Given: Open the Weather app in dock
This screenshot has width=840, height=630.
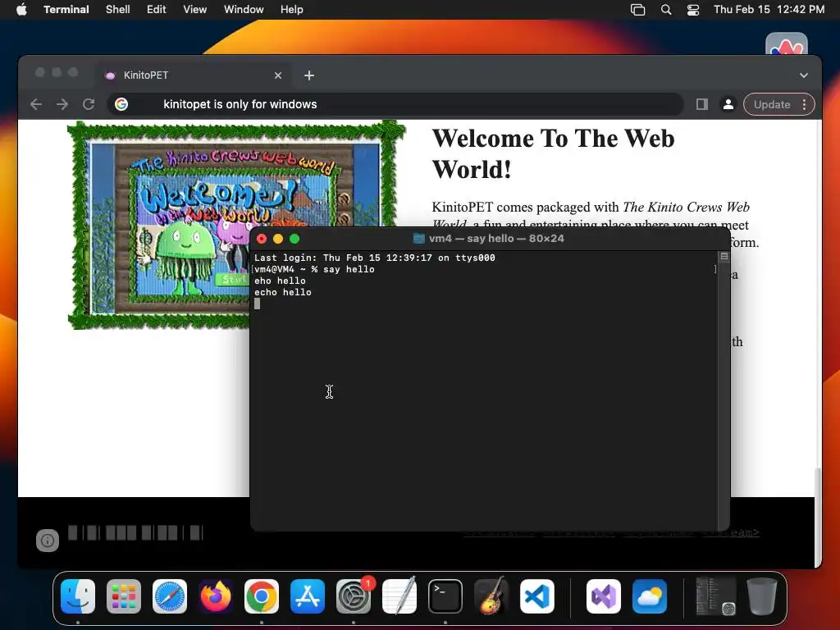Looking at the screenshot, I should (650, 596).
